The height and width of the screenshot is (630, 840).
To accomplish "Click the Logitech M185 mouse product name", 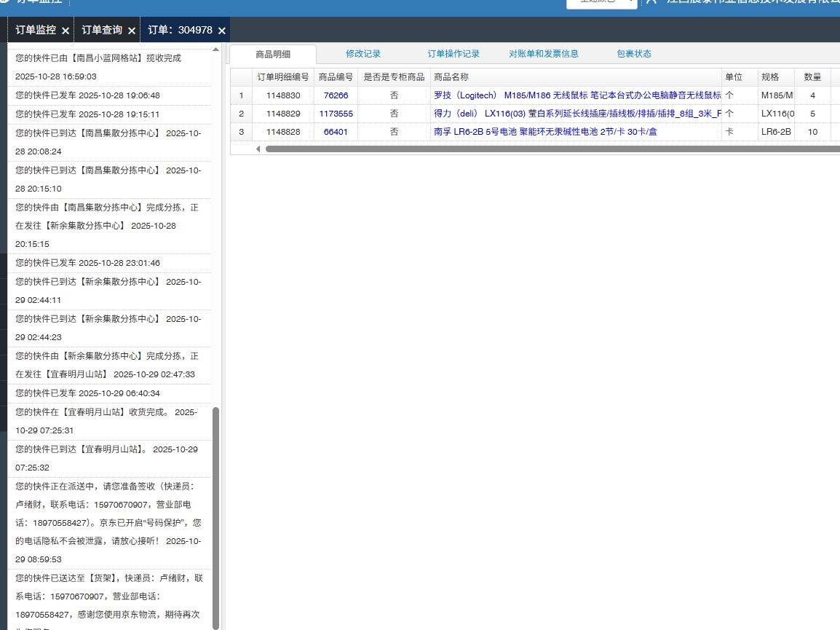I will [x=576, y=95].
